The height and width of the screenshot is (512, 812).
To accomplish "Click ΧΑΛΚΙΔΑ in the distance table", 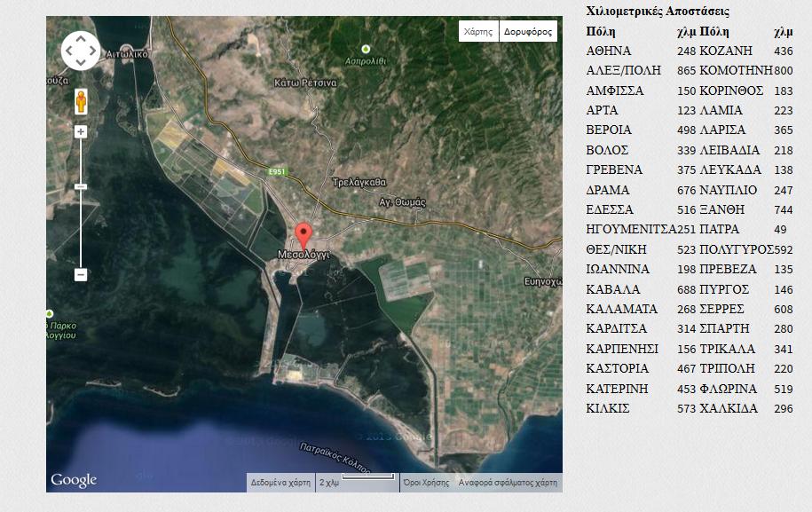I will click(729, 408).
